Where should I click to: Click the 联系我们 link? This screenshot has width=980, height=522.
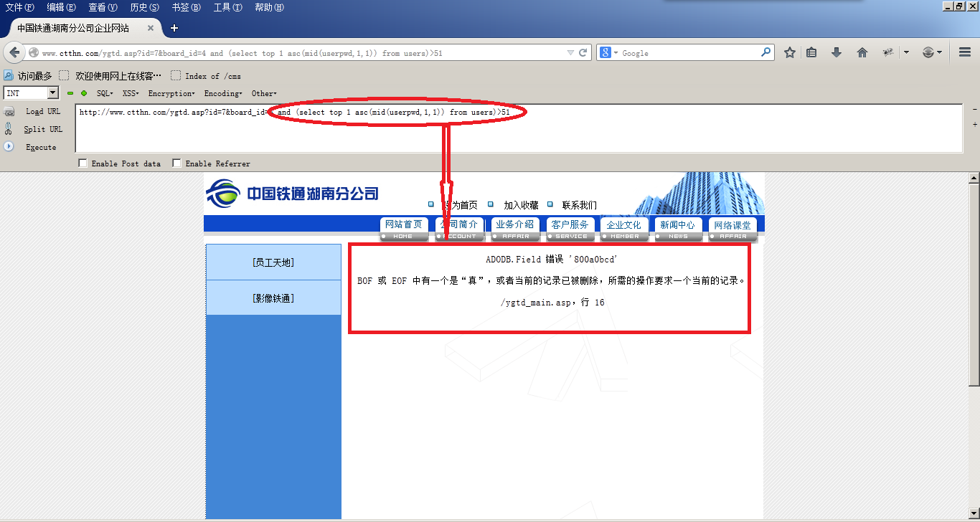[x=579, y=205]
